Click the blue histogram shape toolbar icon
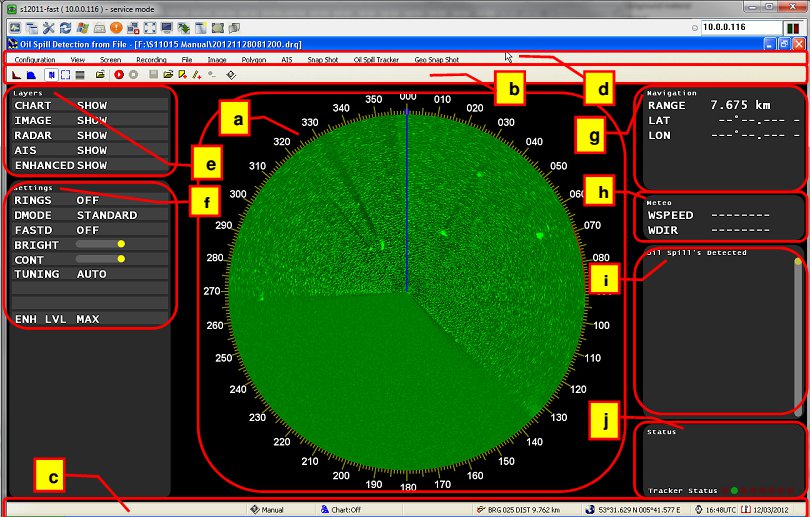811x517 pixels. click(30, 75)
